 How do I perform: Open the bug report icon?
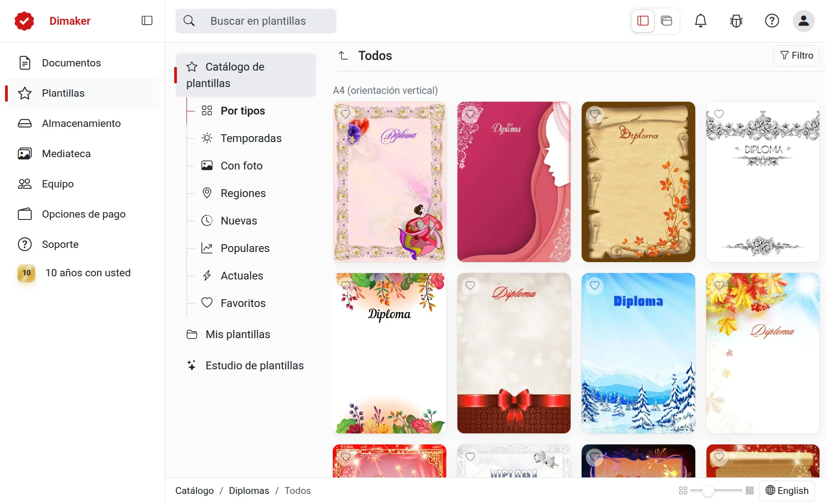coord(736,21)
